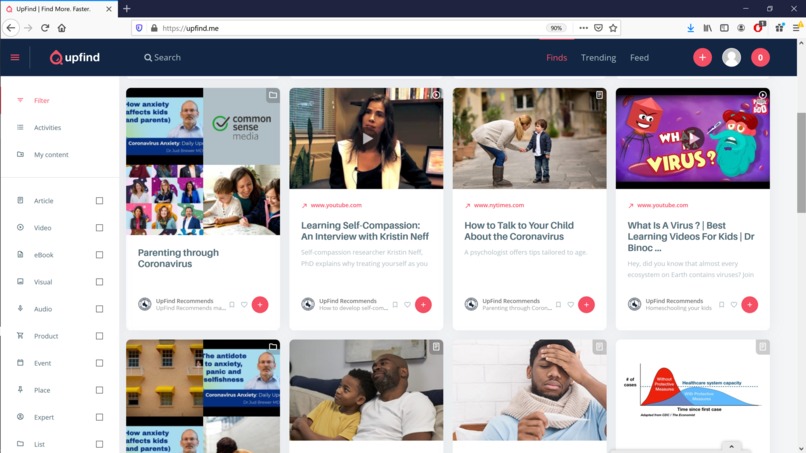Viewport: 806px width, 453px height.
Task: Enable the Audio filter checkbox
Action: (x=99, y=309)
